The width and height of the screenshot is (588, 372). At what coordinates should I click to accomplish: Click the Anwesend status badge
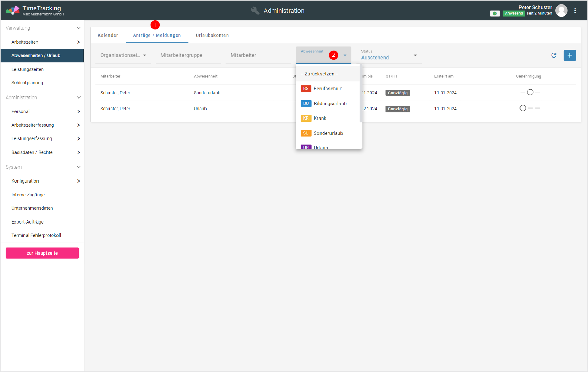[x=514, y=14]
